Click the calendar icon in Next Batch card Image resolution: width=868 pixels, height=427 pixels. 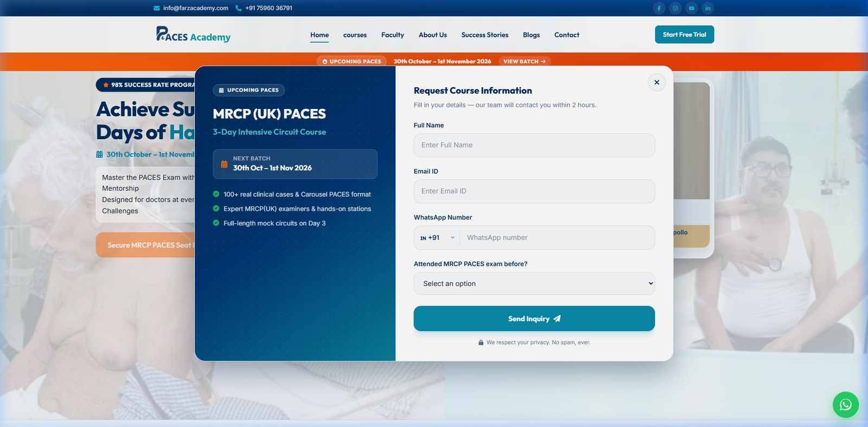pos(224,164)
